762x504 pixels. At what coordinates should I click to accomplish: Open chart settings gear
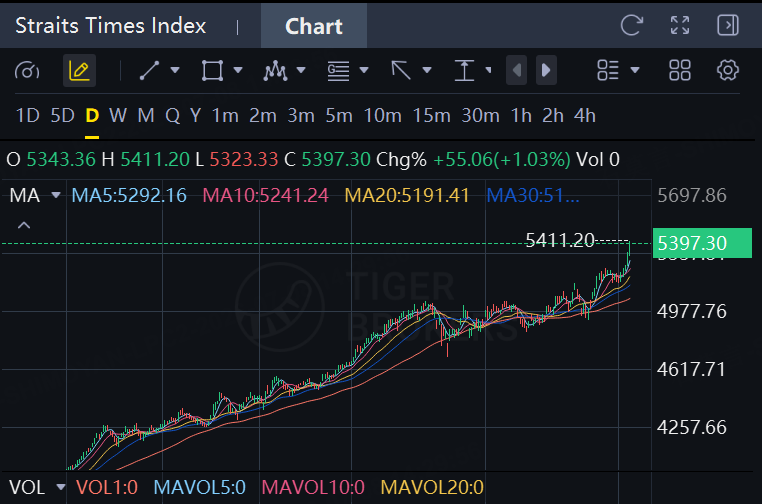tap(727, 70)
